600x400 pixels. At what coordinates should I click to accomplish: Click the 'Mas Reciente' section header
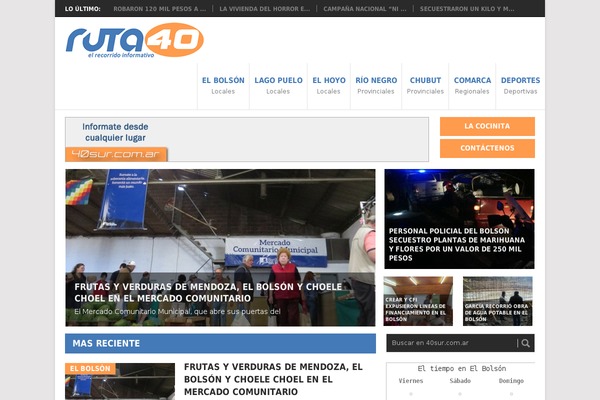[220, 343]
